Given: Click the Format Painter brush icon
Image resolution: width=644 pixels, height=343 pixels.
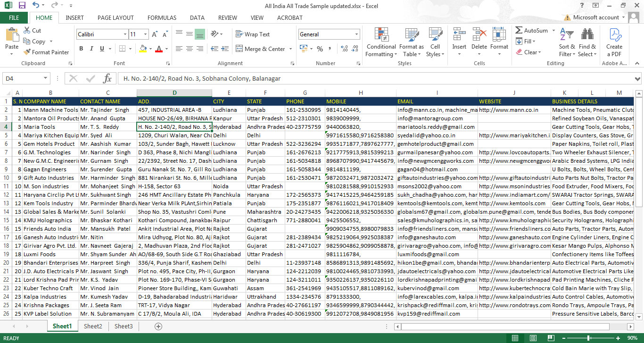Looking at the screenshot, I should pyautogui.click(x=27, y=52).
